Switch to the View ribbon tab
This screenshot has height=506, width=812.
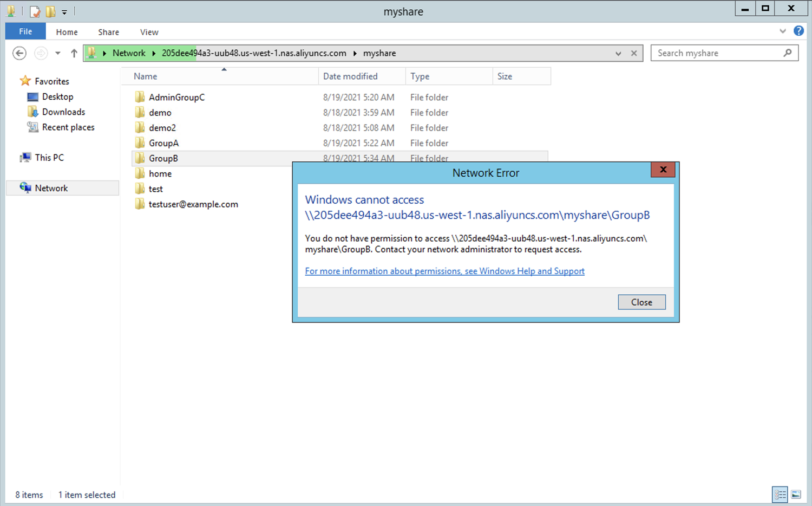click(x=149, y=32)
